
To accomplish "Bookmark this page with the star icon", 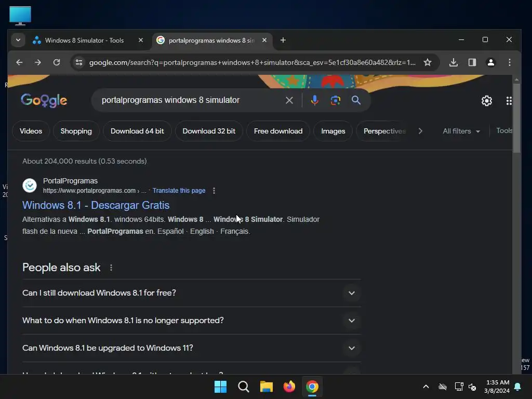I will (428, 62).
